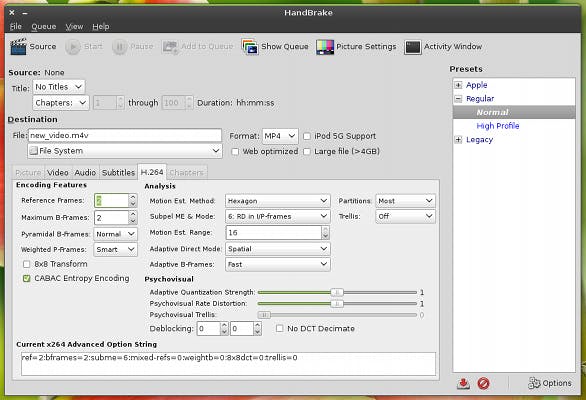Viewport: 586px width, 400px height.
Task: Open the View menu
Action: (x=74, y=27)
